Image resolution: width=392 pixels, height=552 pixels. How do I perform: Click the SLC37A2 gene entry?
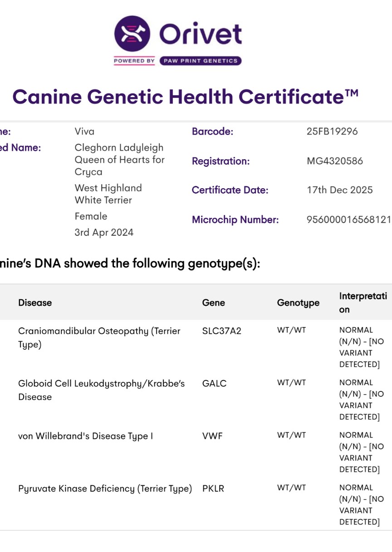[221, 331]
